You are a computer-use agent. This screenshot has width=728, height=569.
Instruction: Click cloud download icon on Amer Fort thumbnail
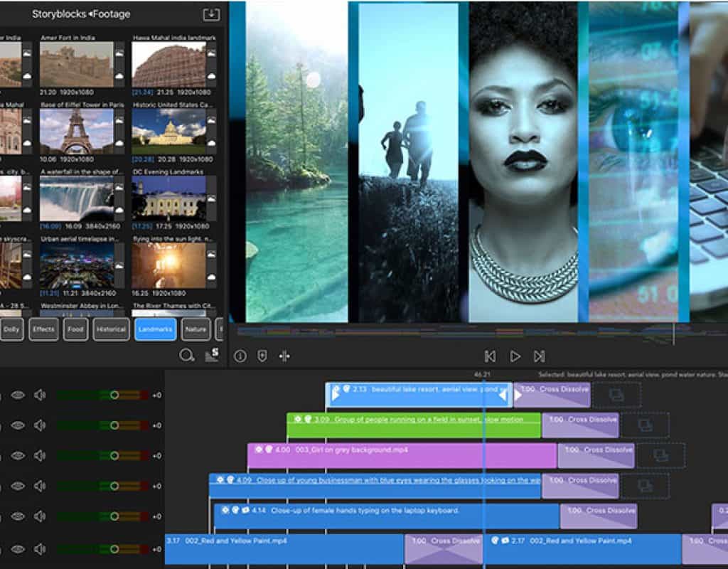click(119, 76)
